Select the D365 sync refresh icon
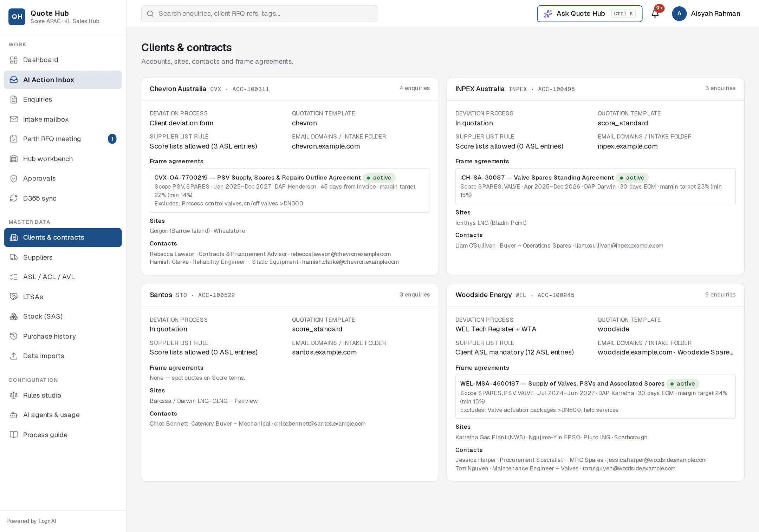Viewport: 759px width, 532px height. [x=14, y=198]
